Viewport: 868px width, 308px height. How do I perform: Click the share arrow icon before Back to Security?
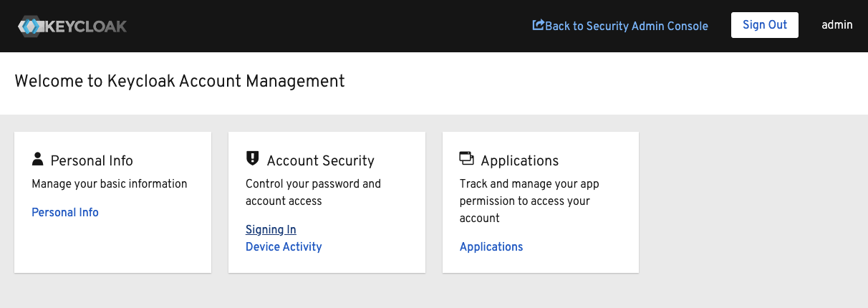538,25
